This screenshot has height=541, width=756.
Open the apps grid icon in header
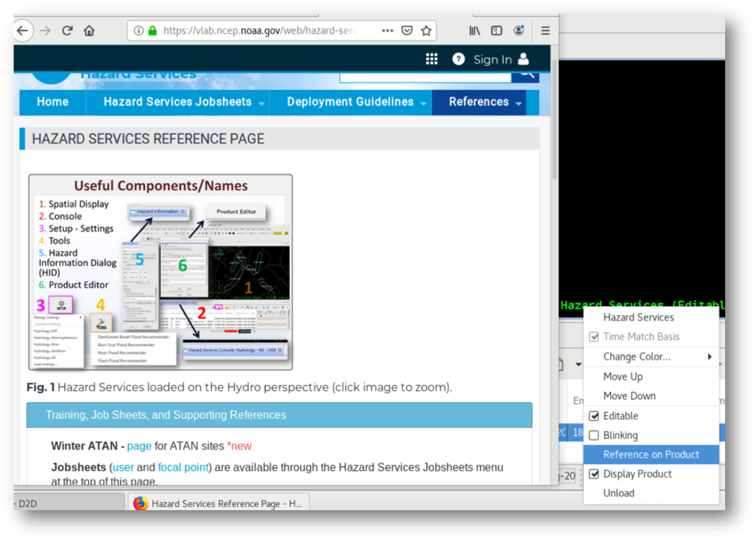[431, 59]
